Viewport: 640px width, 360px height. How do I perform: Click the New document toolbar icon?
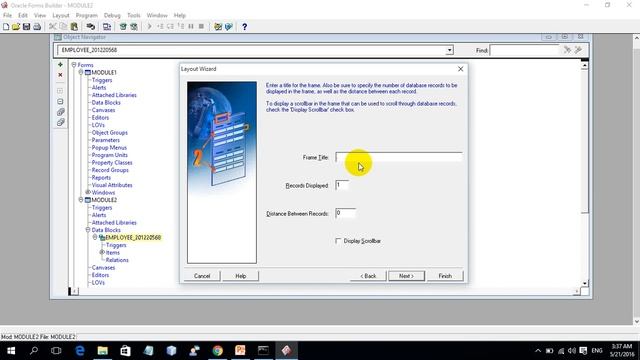click(6, 27)
